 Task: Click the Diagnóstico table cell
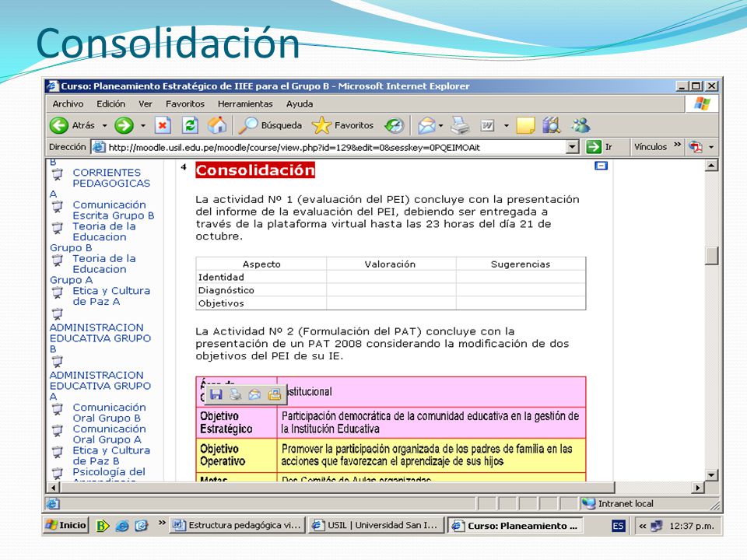click(x=261, y=290)
